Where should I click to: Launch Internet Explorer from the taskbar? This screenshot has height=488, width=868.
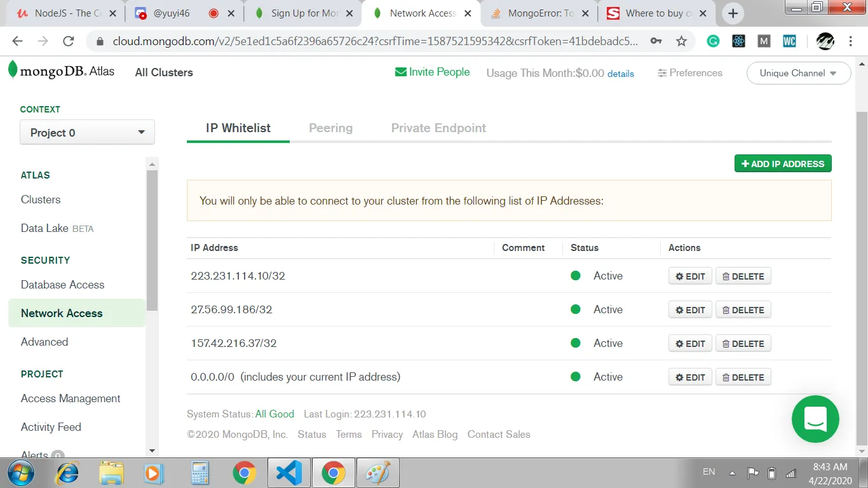67,473
